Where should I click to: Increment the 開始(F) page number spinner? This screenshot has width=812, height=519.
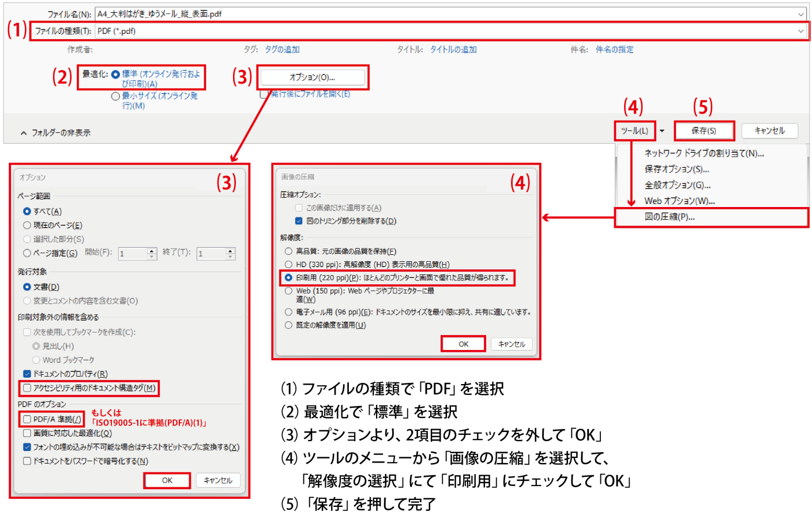click(x=151, y=250)
